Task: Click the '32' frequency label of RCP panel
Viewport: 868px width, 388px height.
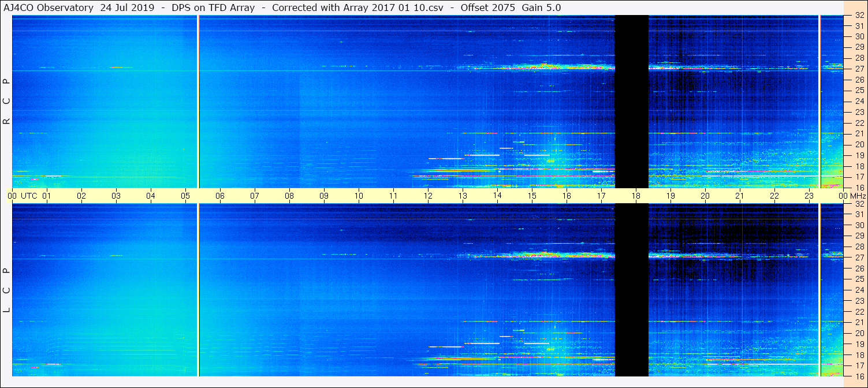Action: [859, 16]
